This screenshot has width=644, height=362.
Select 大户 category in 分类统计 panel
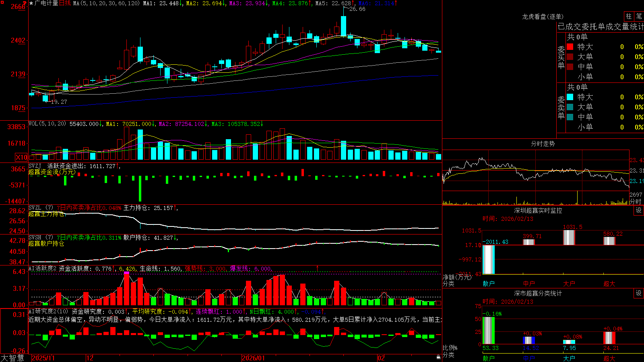click(569, 358)
